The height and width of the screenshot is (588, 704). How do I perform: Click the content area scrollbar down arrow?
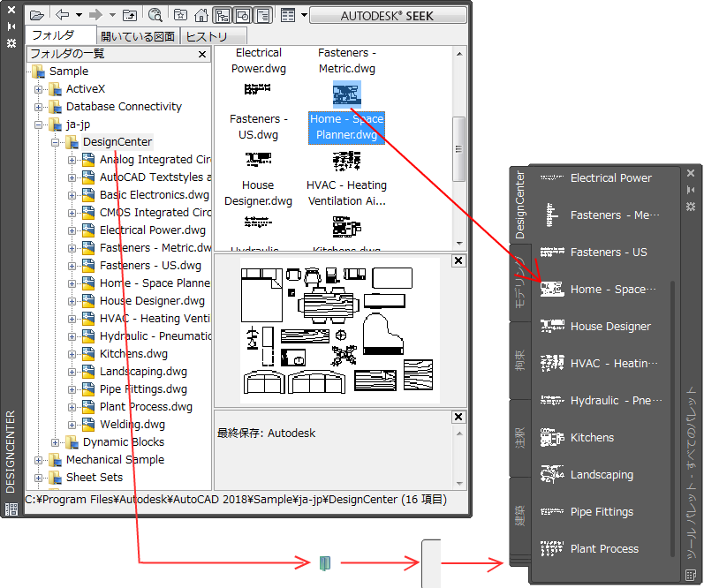(459, 244)
